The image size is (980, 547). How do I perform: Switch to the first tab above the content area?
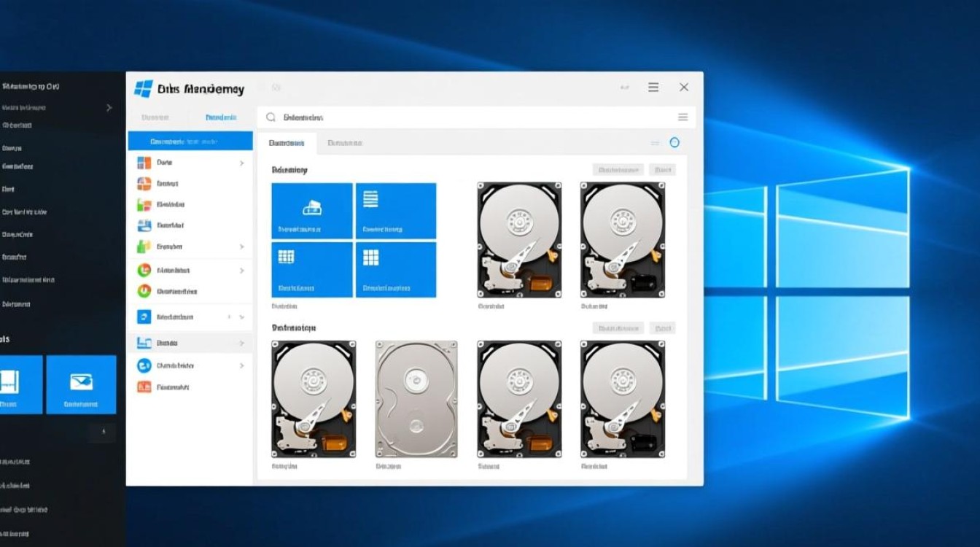coord(287,142)
